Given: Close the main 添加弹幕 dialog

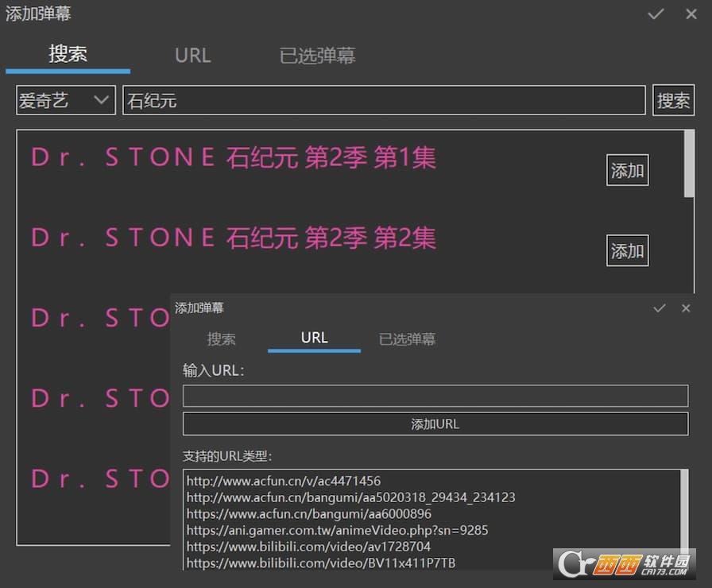Looking at the screenshot, I should (691, 14).
